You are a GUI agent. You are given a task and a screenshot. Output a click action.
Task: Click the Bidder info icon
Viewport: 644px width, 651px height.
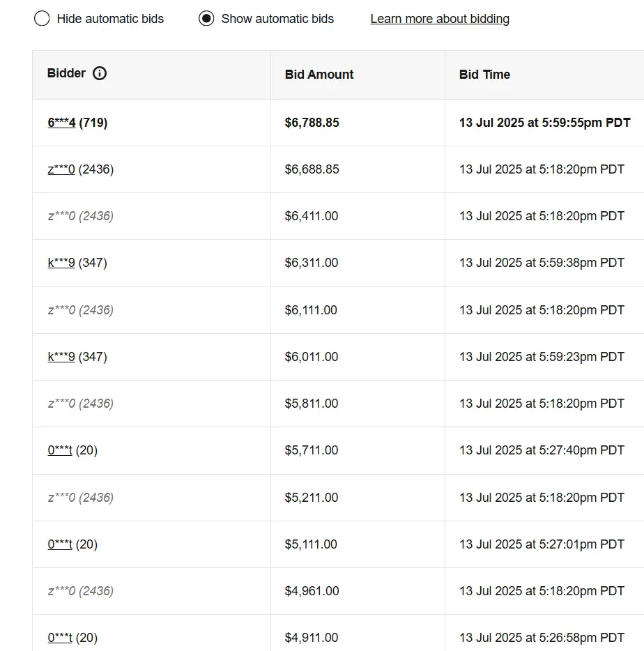100,73
